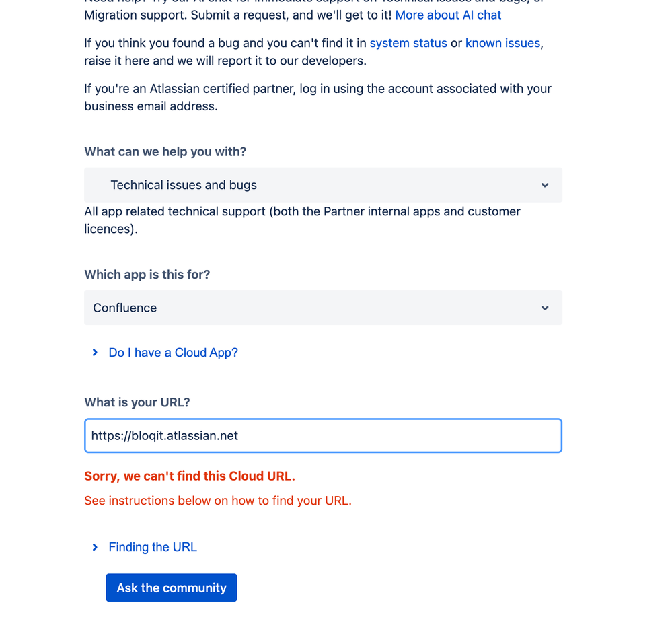Open 'Technical issues and bugs' dropdown
Viewport: 672px width, 638px height.
click(x=323, y=185)
